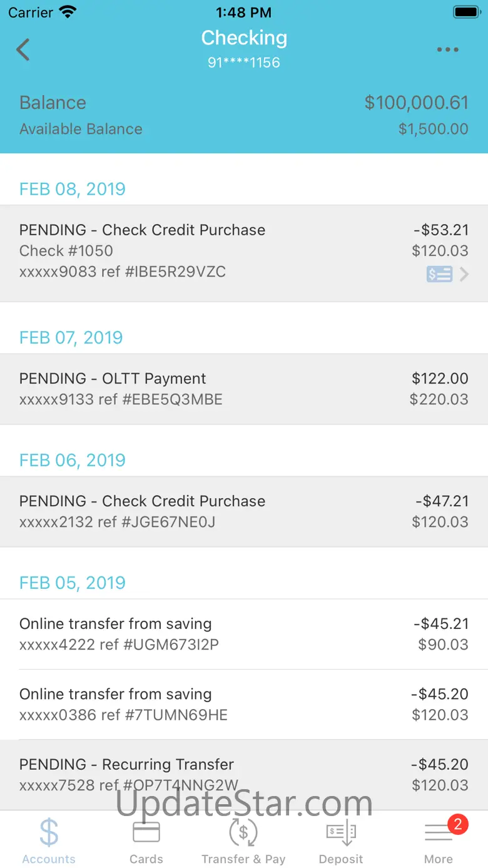Tap the back arrow icon
This screenshot has height=868, width=488.
23,49
